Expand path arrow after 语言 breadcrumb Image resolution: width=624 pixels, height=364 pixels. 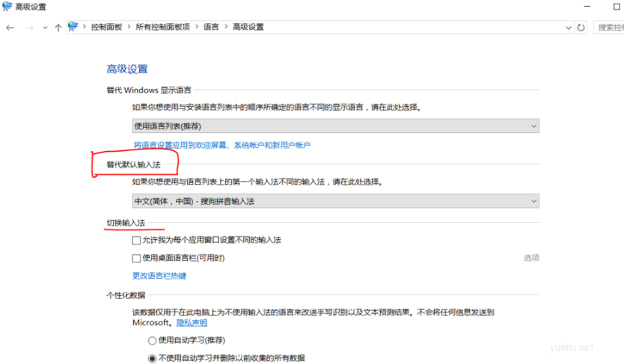click(x=226, y=27)
